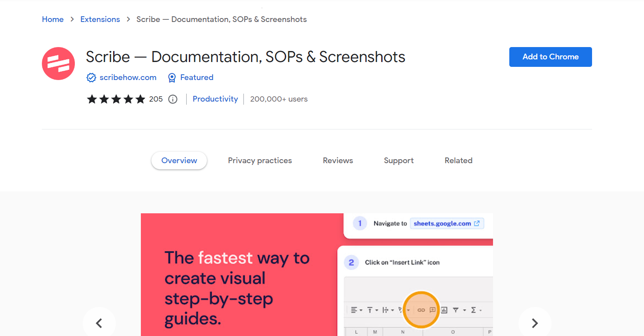
Task: Open the Support tab
Action: pos(399,161)
